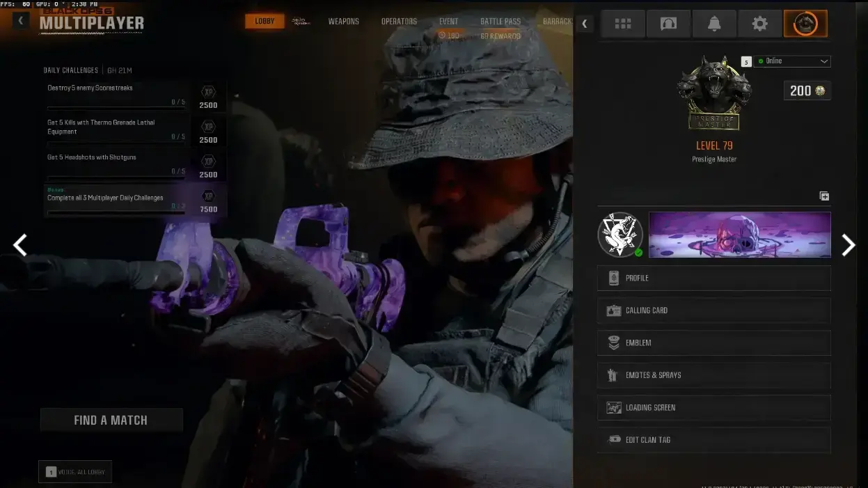868x488 pixels.
Task: Open the headset social channels icon
Action: pos(668,24)
